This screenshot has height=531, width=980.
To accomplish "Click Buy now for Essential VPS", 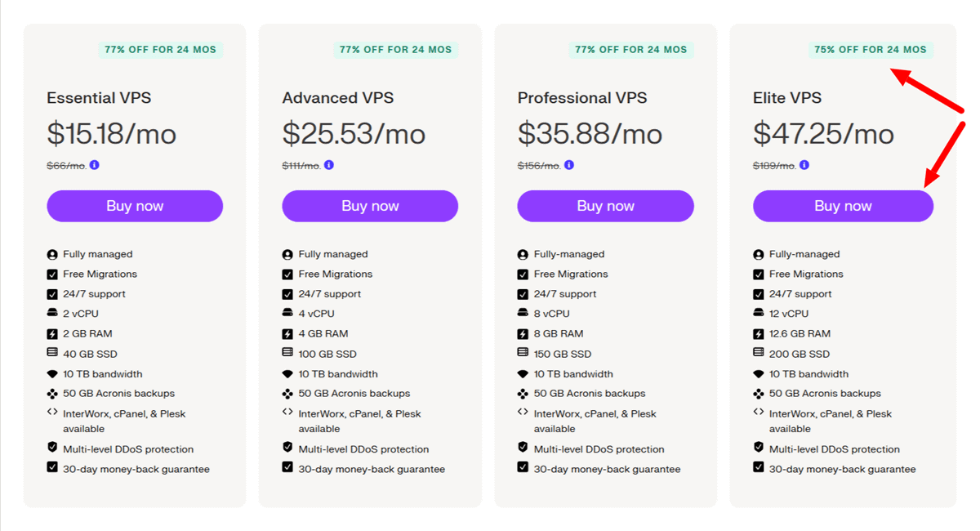I will click(134, 206).
